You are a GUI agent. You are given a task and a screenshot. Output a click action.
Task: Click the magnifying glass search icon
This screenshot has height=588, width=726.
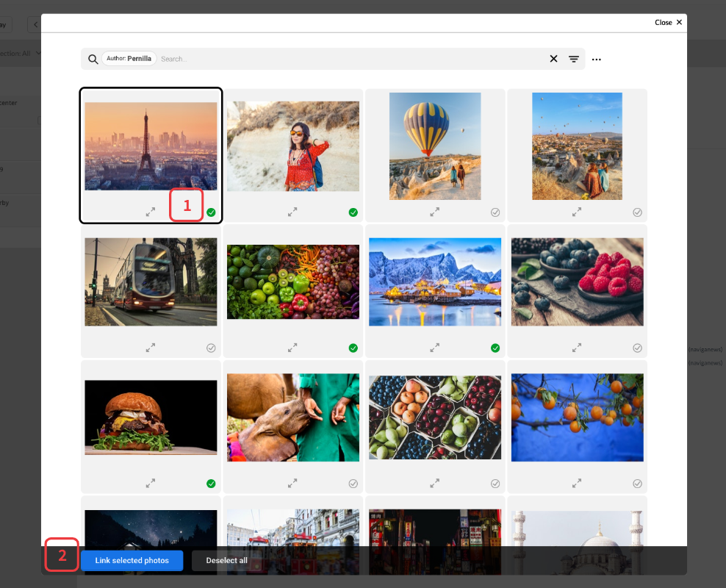(93, 59)
